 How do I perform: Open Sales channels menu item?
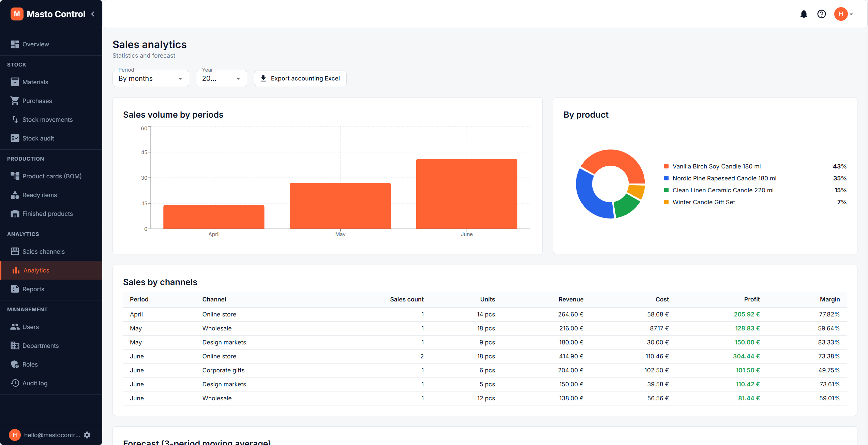[x=51, y=251]
